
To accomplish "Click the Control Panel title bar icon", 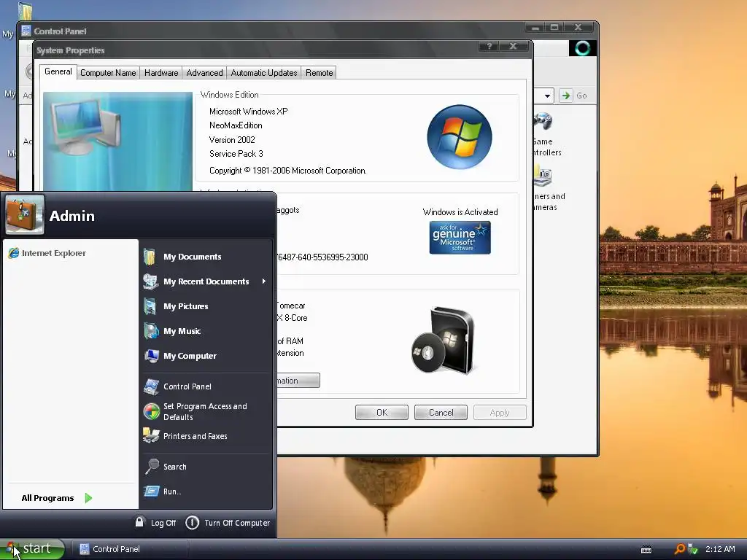I will [x=26, y=31].
